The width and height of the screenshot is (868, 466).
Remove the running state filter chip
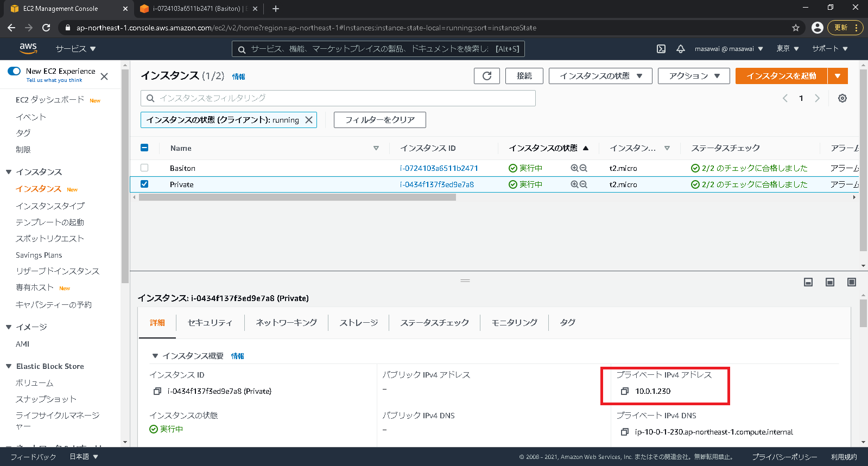pos(309,120)
